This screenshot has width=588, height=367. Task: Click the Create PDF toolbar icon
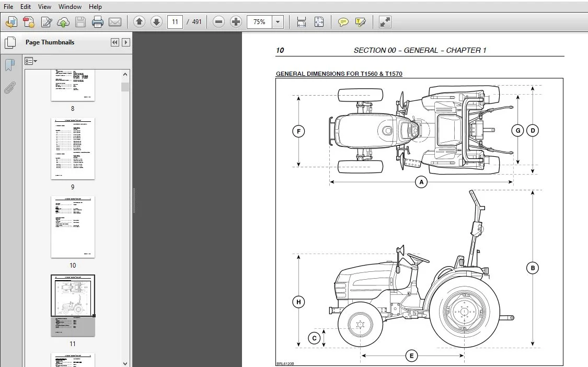[29, 22]
